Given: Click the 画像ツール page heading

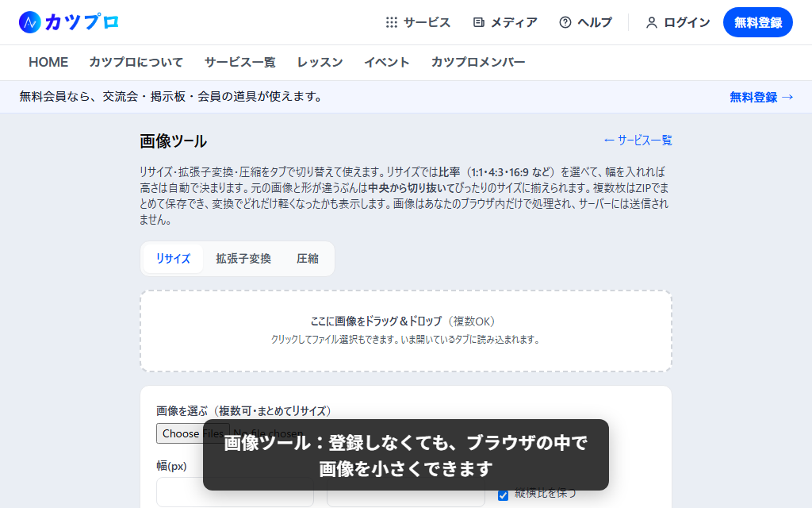Looking at the screenshot, I should [173, 141].
